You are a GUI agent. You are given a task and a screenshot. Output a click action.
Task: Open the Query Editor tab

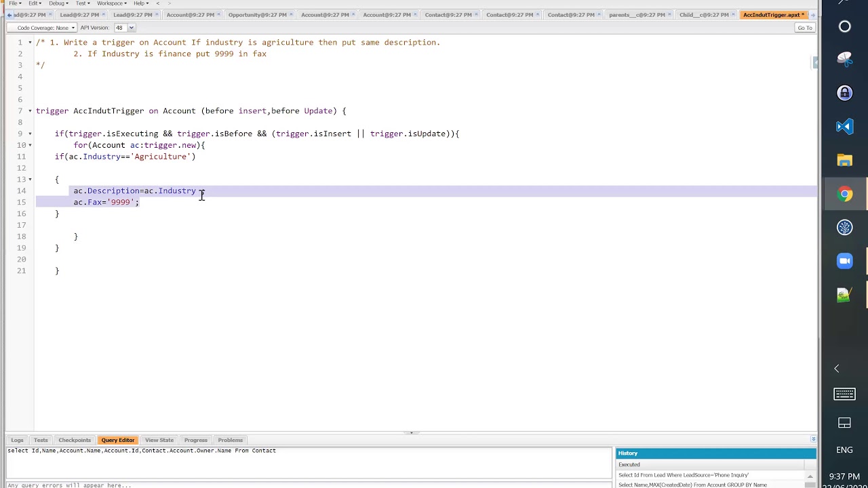118,440
